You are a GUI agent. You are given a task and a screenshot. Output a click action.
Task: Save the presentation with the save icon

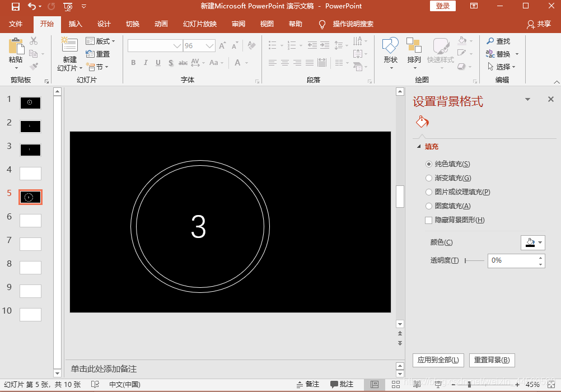pos(15,6)
